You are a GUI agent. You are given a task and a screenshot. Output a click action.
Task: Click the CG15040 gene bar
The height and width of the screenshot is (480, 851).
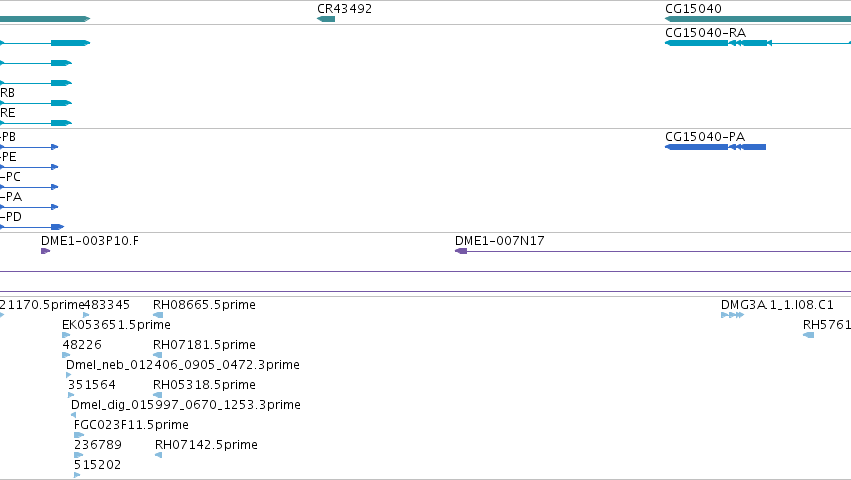tap(758, 19)
